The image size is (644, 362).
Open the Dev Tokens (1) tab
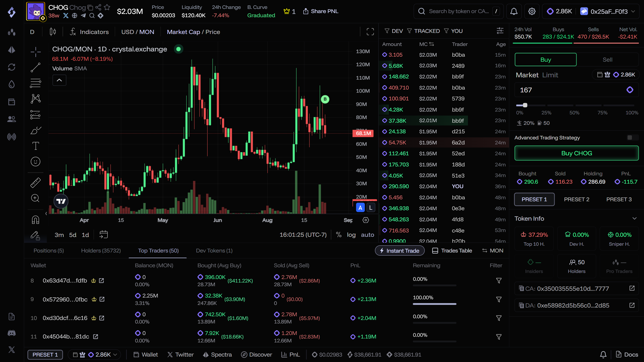(214, 250)
